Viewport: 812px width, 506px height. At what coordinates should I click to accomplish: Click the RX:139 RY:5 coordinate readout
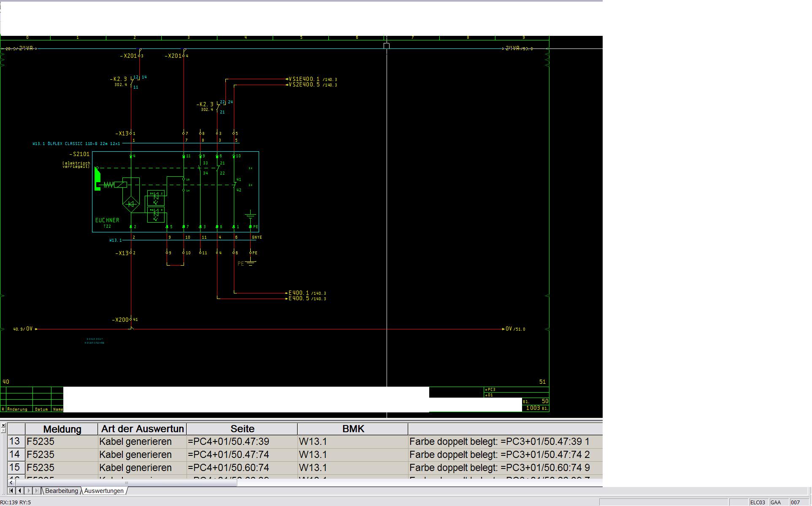click(16, 502)
